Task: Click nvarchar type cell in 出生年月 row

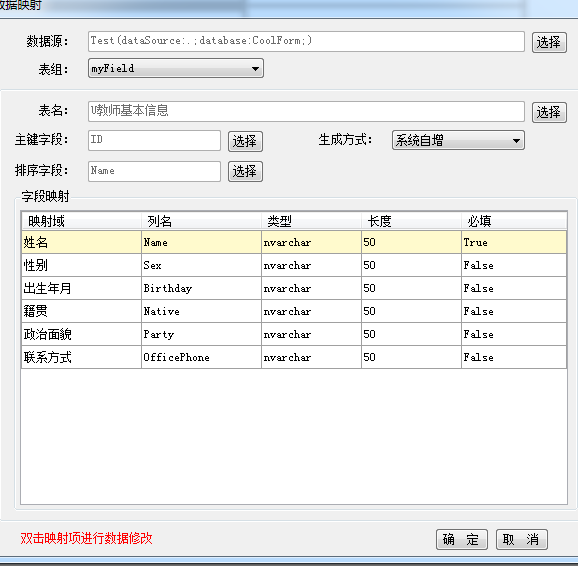Action: point(311,288)
